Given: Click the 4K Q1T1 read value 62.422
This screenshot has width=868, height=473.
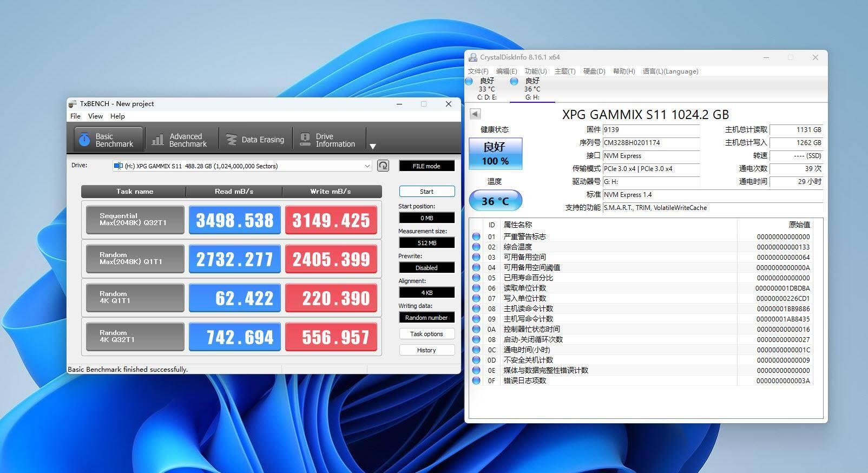Looking at the screenshot, I should [x=234, y=298].
